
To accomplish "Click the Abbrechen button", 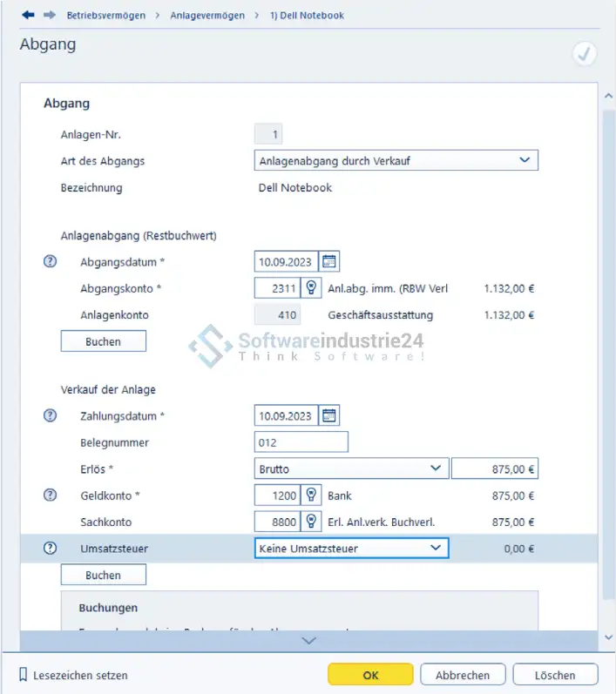I will [463, 675].
